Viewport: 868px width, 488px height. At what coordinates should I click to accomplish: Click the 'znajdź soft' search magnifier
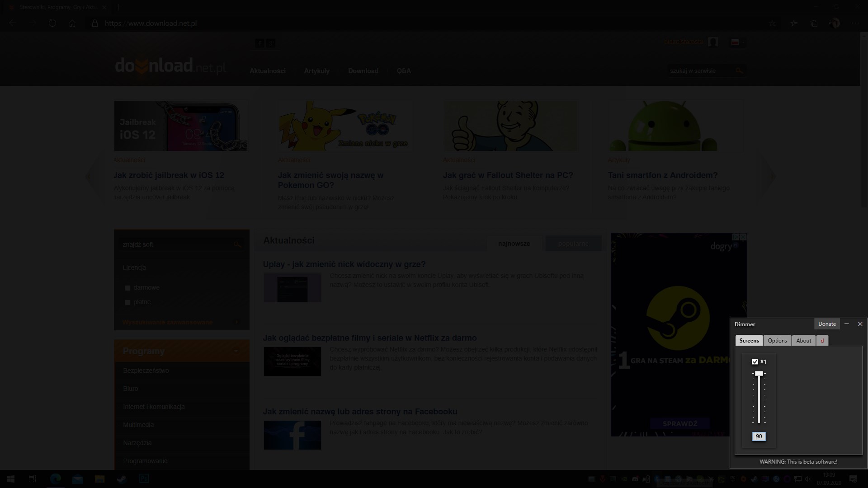click(237, 244)
